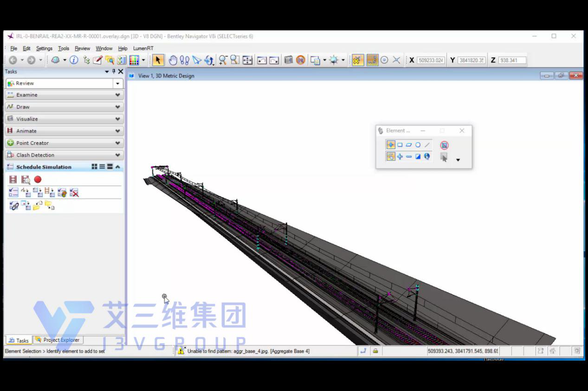Viewport: 588px width, 391px height.
Task: Click the Y coordinate input field
Action: (x=472, y=60)
